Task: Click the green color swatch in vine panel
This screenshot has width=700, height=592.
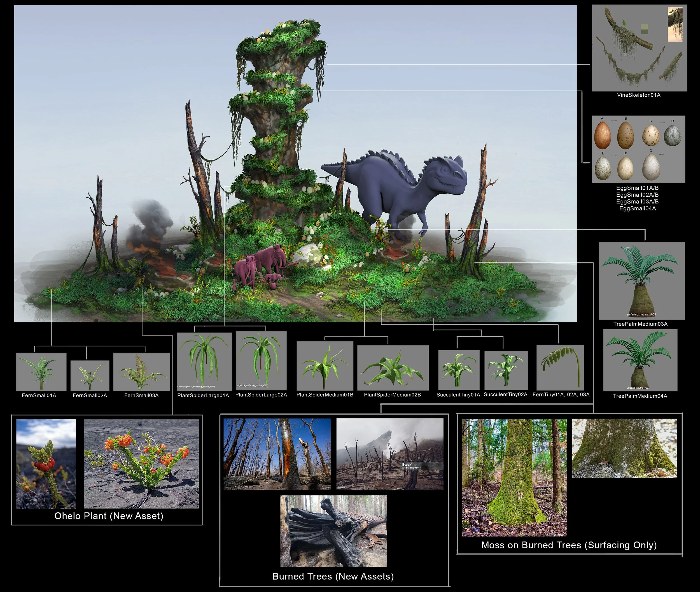Action: point(644,29)
